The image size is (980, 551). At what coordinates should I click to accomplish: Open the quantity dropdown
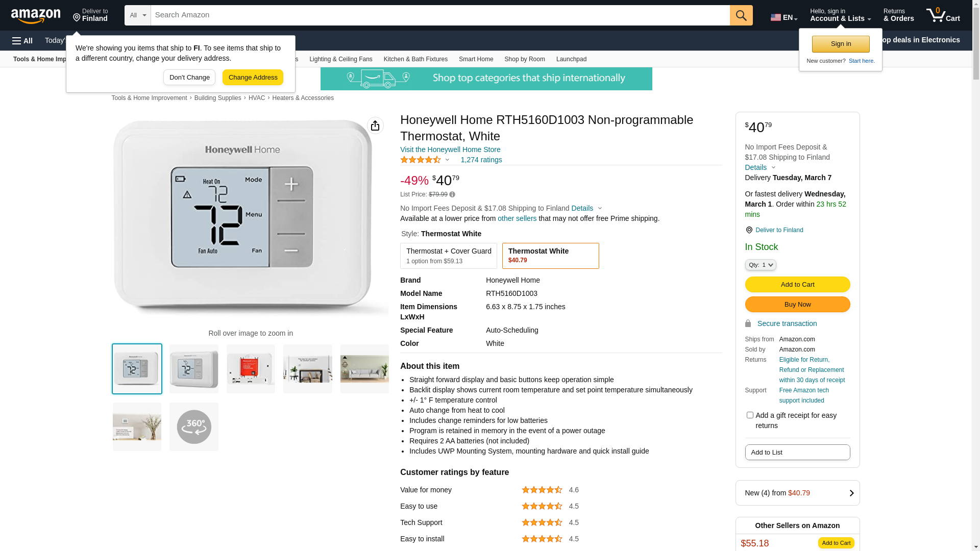tap(761, 265)
